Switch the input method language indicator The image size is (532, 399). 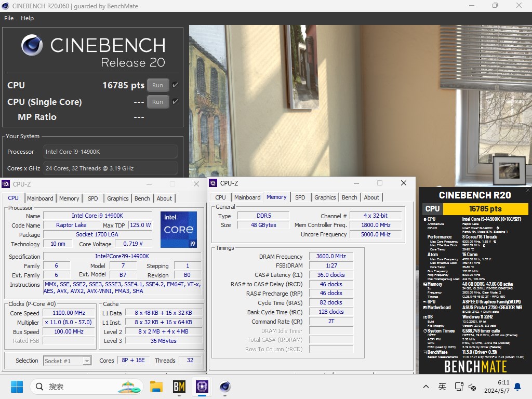pos(442,387)
